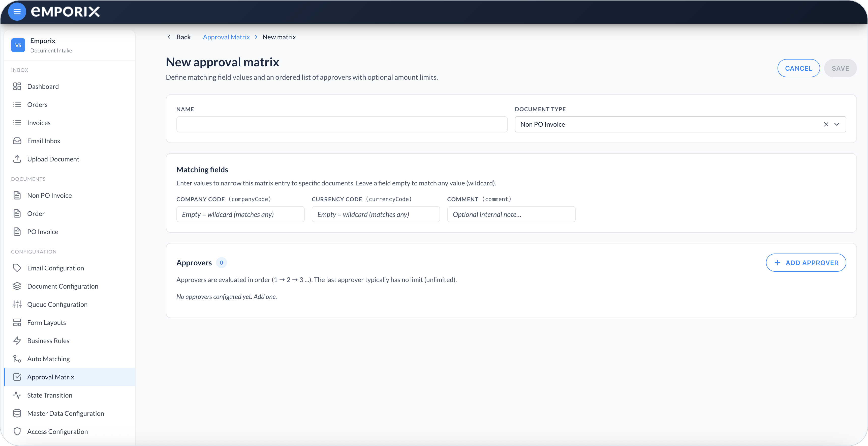Click the Upload Document arrow icon
Viewport: 868px width, 446px height.
tap(17, 159)
